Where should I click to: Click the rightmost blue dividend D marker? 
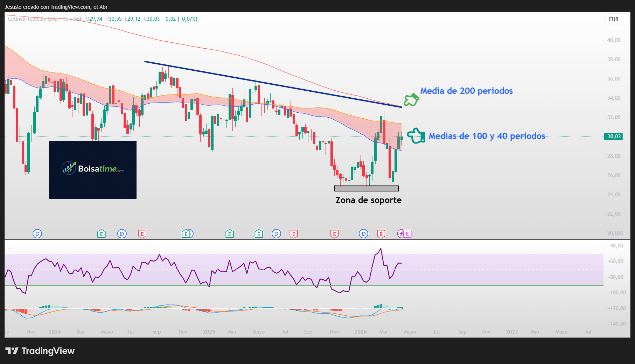click(363, 234)
